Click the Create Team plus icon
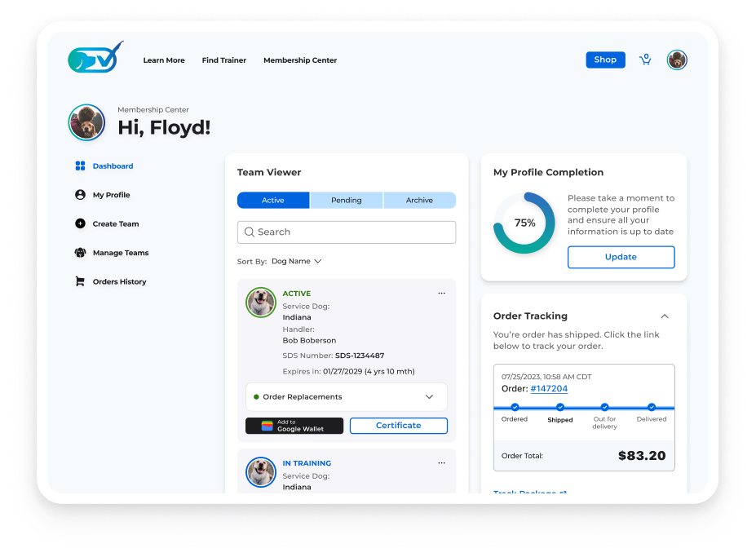Image resolution: width=756 pixels, height=557 pixels. [80, 223]
